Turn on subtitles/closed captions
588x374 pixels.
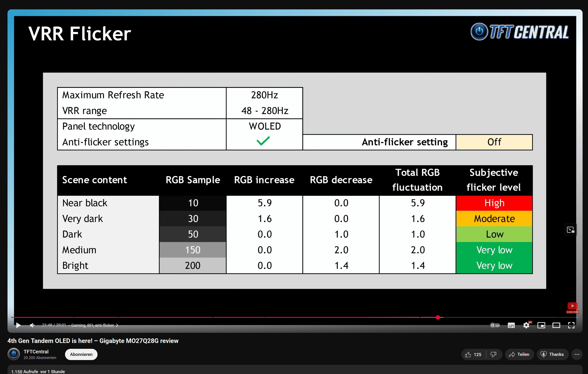click(x=511, y=325)
